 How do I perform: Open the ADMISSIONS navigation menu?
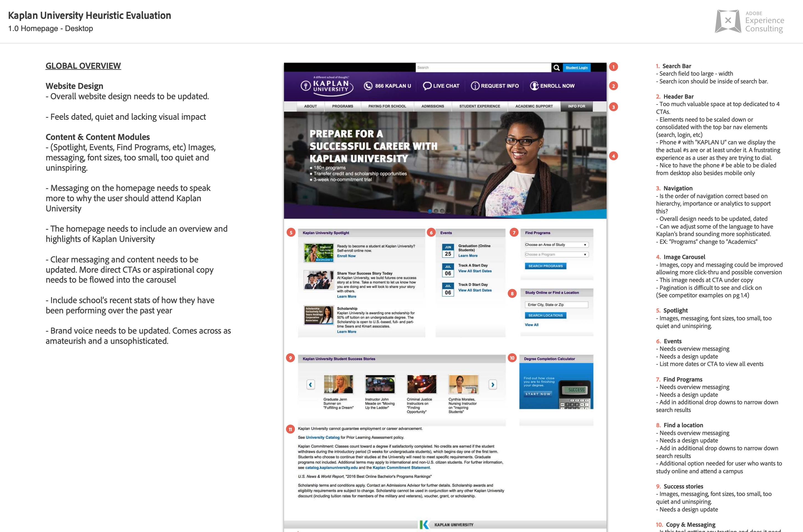(433, 106)
